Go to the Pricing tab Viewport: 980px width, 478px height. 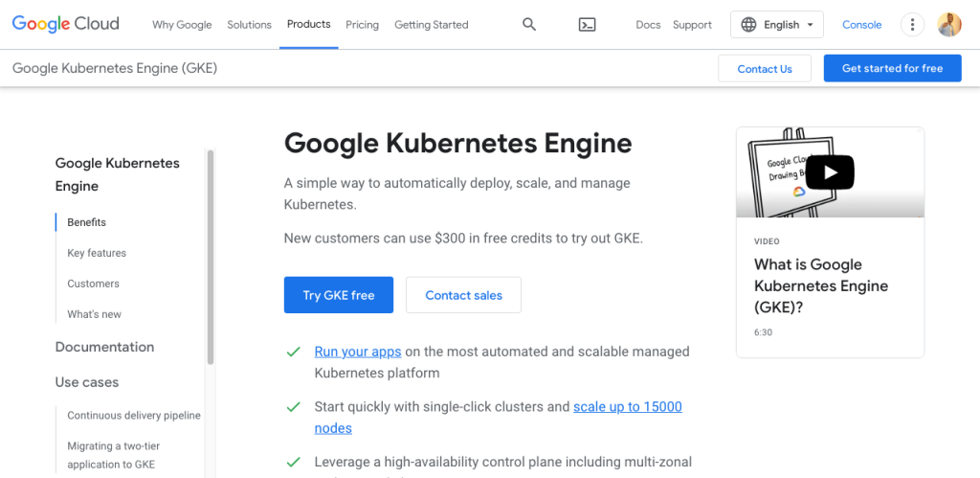click(x=362, y=25)
